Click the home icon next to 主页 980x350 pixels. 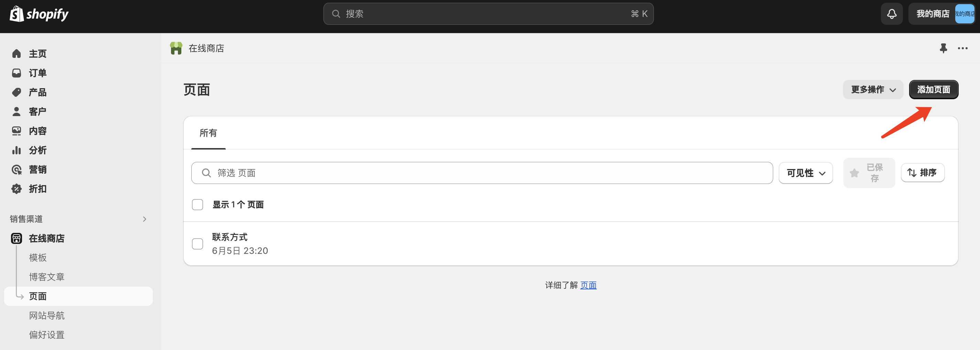coord(17,54)
